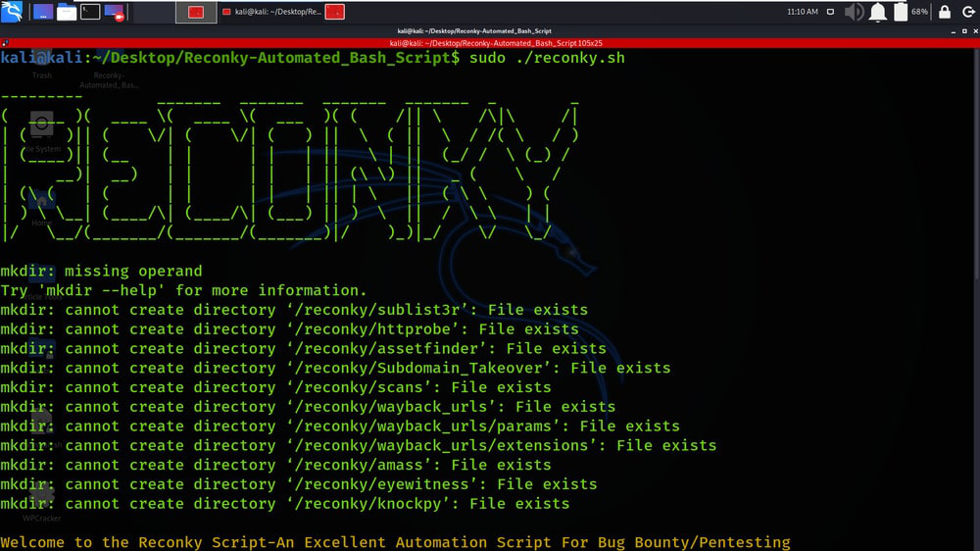Click the '/reconky/wayback_urls/extensions' line

tap(358, 445)
